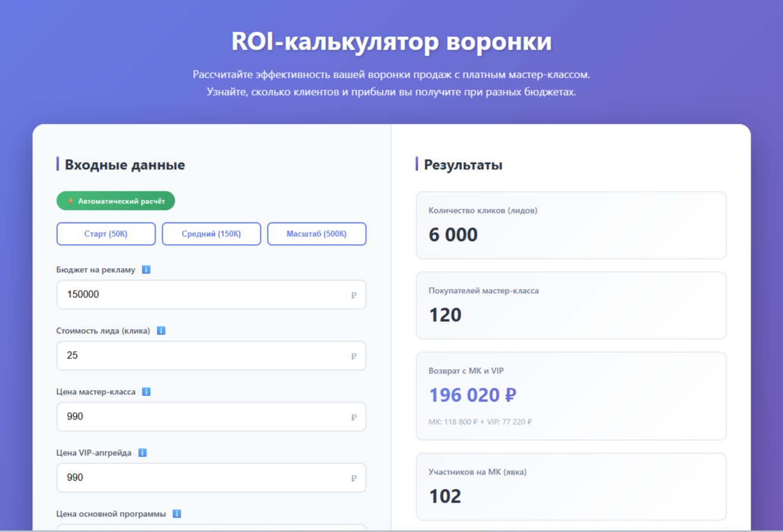This screenshot has height=532, width=783.
Task: Click the Покупателей мастер-класса result card
Action: 570,305
